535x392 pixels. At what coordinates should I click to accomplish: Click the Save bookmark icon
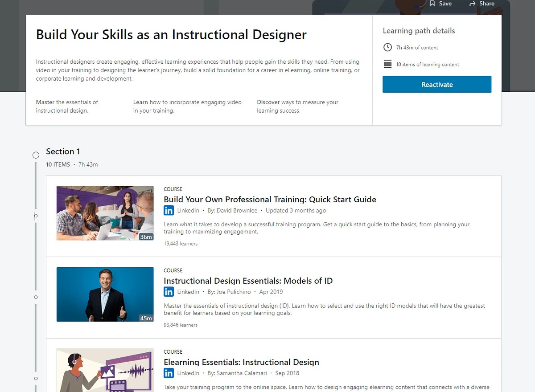pyautogui.click(x=432, y=3)
